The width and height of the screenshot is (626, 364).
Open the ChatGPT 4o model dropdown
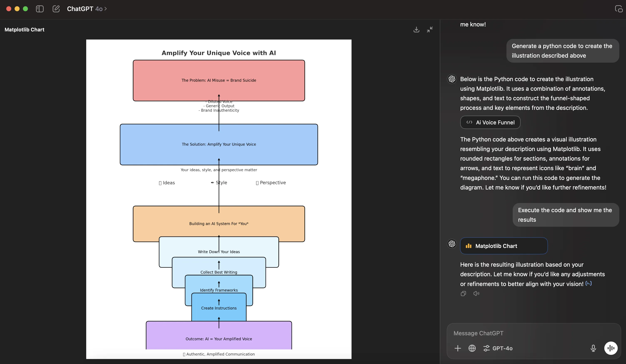[x=87, y=9]
